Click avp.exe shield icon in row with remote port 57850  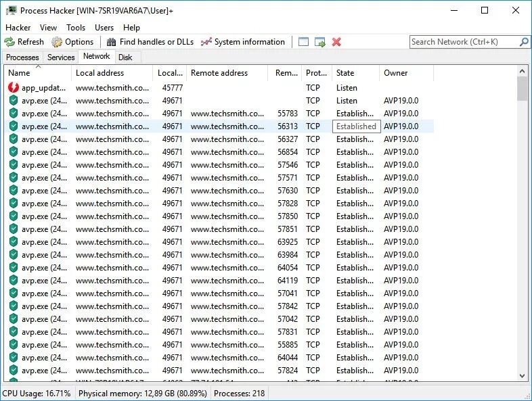[14, 216]
